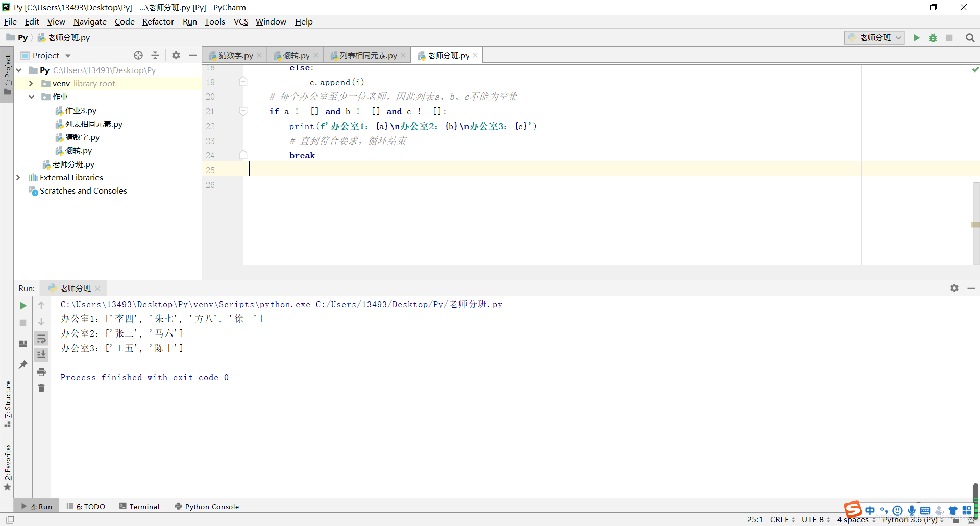The height and width of the screenshot is (526, 980).
Task: Run the 老师分班 configuration from the top toolbar
Action: [917, 38]
